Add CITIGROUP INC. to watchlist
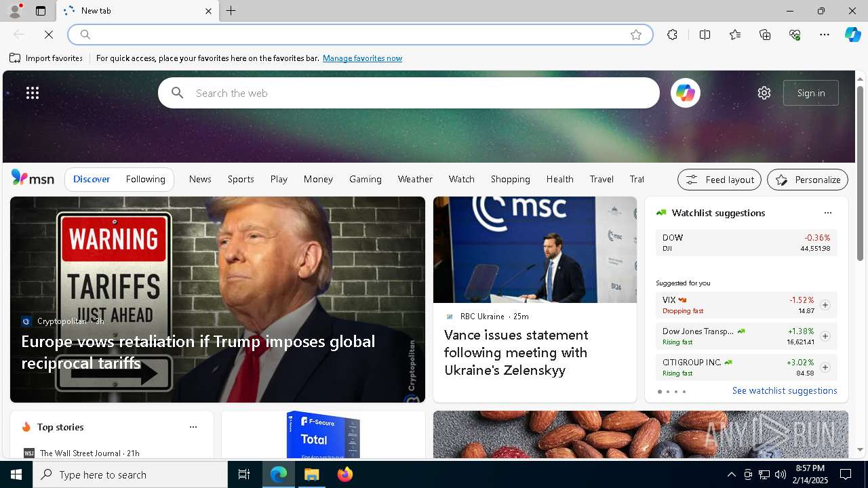Viewport: 868px width, 488px height. click(x=825, y=367)
